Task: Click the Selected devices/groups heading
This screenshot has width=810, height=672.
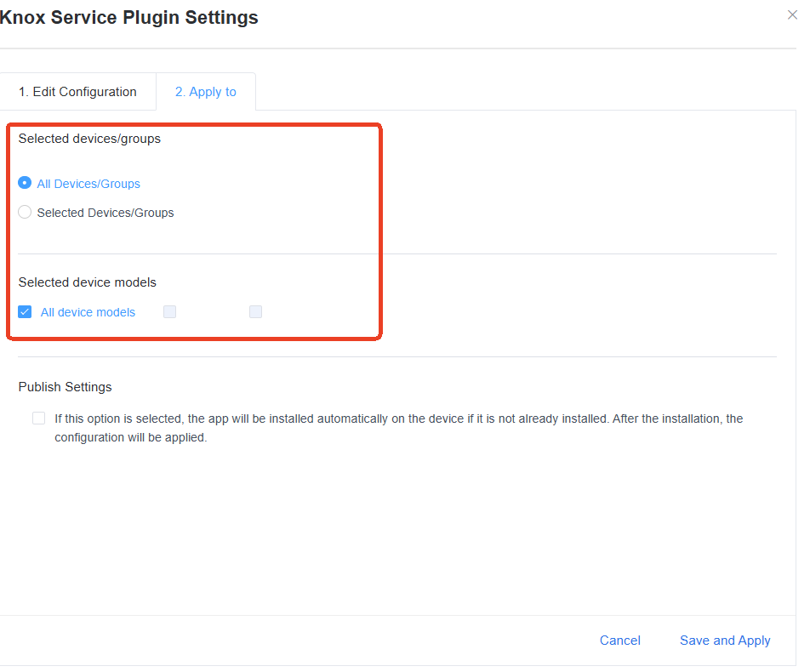Action: (89, 139)
